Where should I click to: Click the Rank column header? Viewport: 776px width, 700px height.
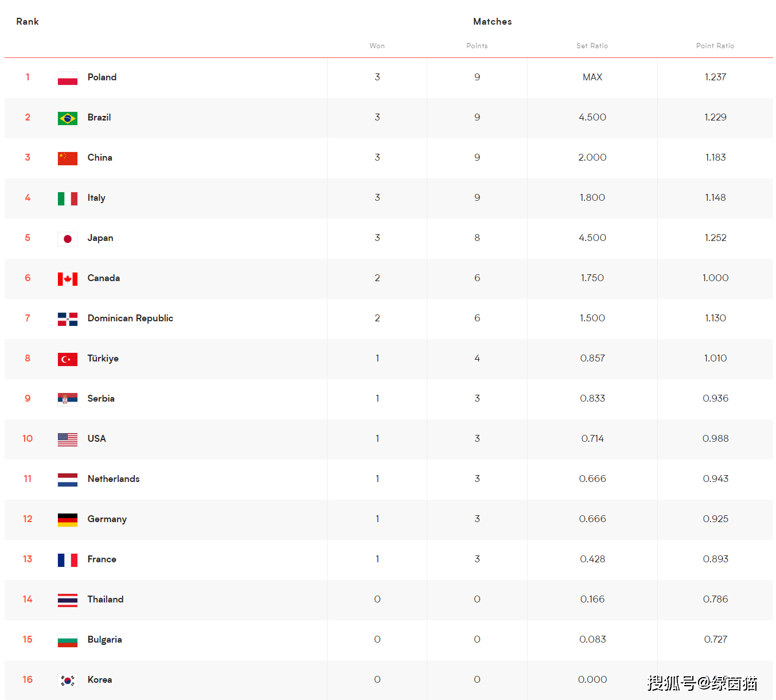click(28, 22)
